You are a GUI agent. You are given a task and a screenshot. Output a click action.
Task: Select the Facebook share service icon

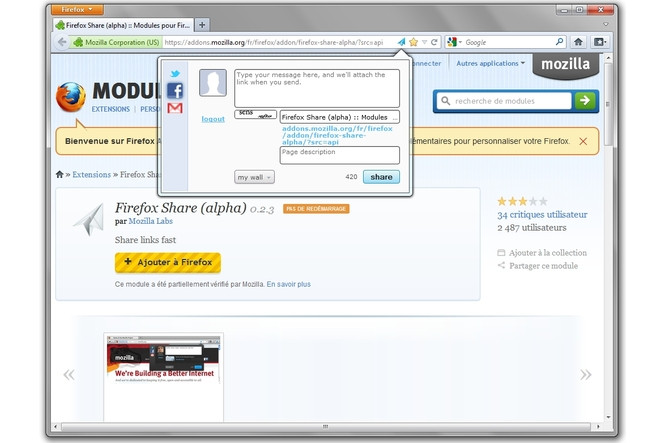[x=175, y=91]
